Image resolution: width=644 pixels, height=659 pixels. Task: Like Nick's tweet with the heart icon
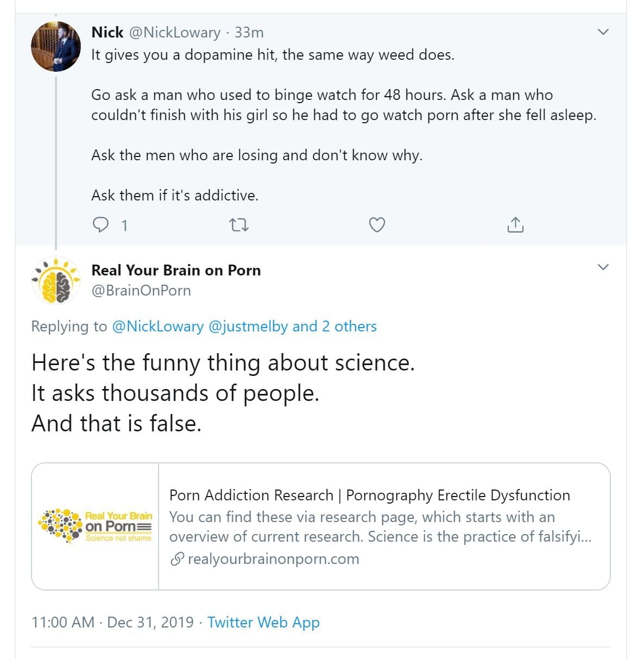tap(377, 224)
